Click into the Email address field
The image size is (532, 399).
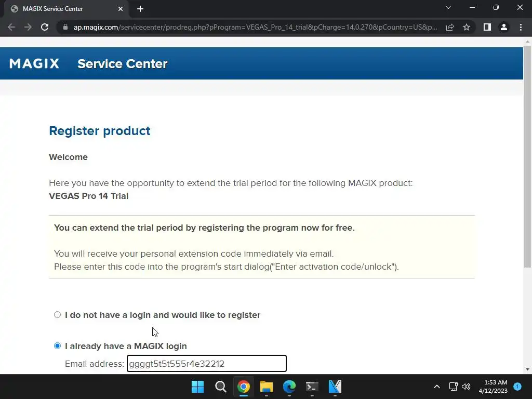(207, 364)
